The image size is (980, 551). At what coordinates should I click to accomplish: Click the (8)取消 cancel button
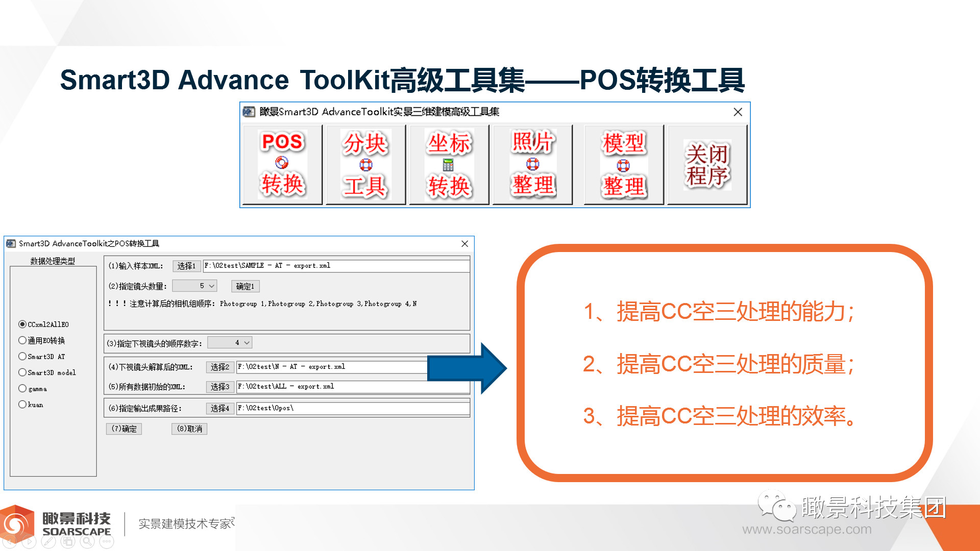pyautogui.click(x=189, y=429)
